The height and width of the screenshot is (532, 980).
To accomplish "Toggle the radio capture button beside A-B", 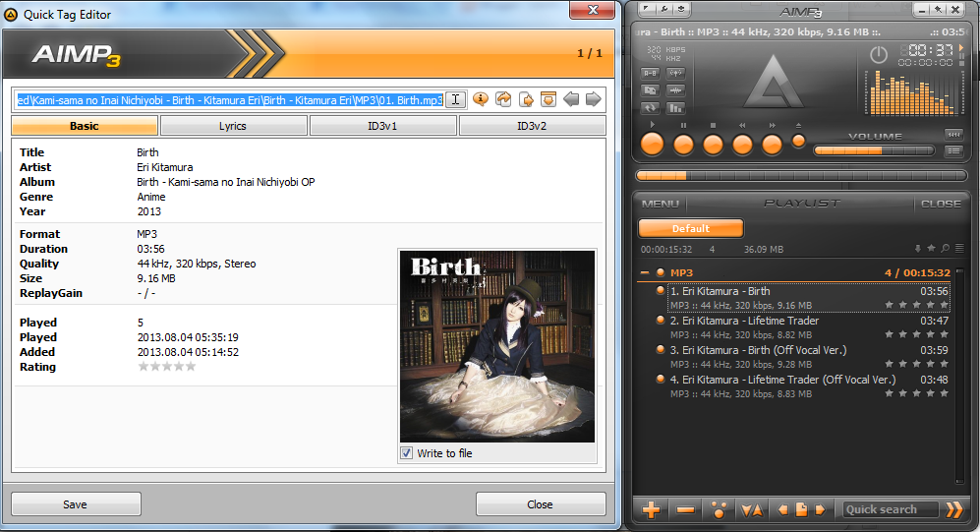I will click(x=675, y=73).
